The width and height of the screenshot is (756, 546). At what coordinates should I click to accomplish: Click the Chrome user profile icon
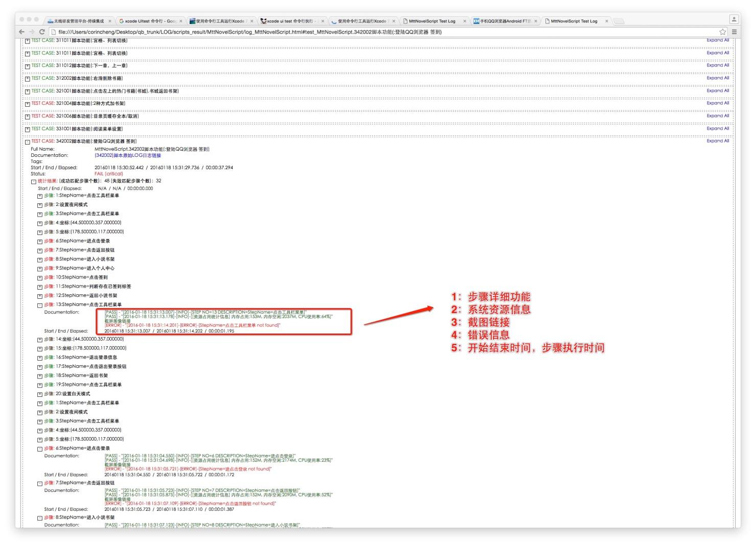734,19
